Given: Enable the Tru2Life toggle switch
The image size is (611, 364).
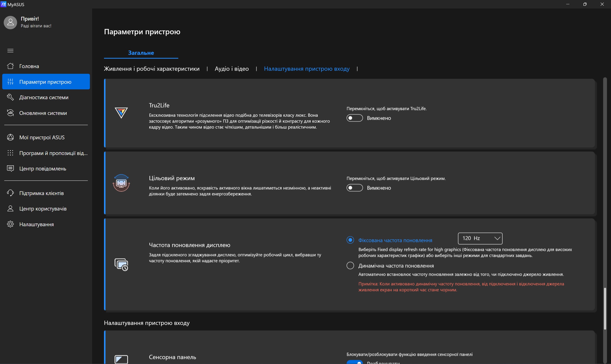Looking at the screenshot, I should [x=354, y=118].
